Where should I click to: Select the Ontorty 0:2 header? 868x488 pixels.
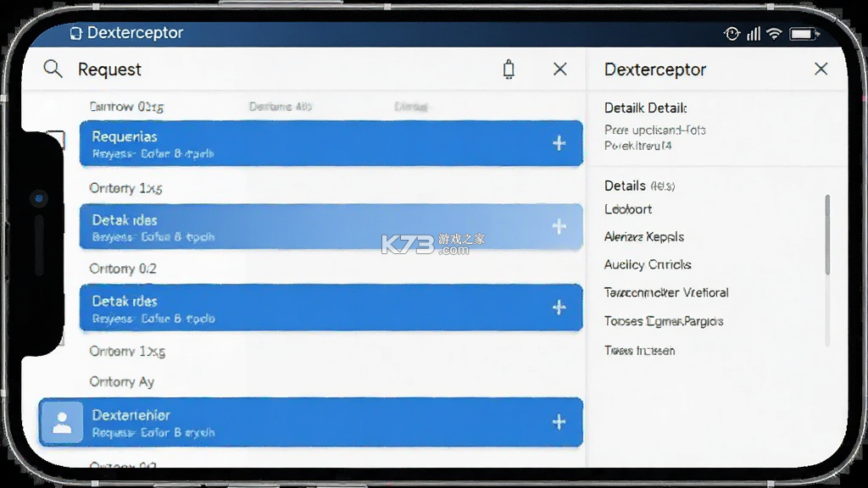pos(123,269)
